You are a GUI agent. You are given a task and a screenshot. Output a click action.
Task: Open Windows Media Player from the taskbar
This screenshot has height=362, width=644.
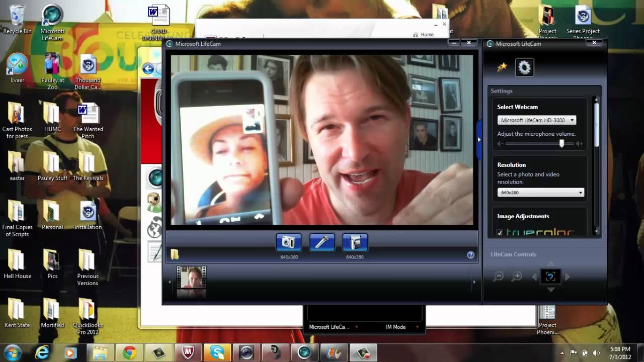click(x=70, y=353)
